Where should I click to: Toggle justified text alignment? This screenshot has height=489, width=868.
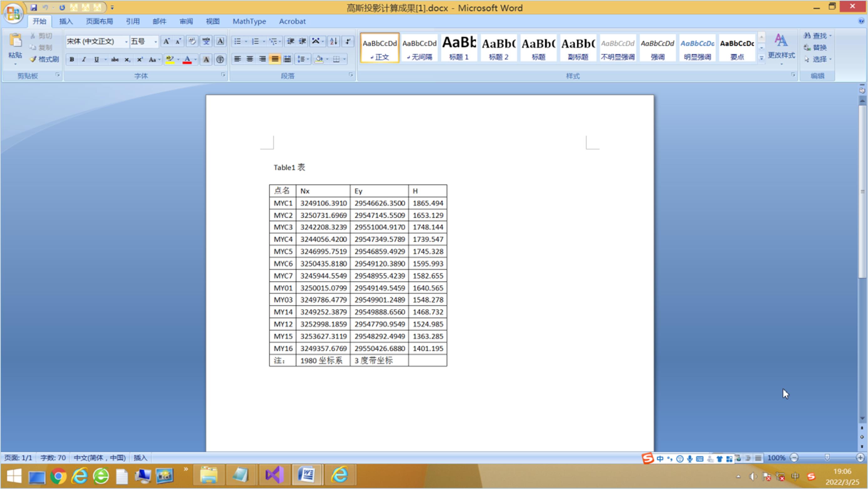275,59
